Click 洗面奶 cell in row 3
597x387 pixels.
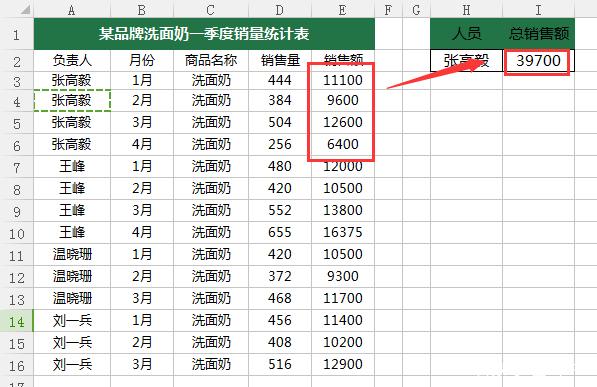(211, 80)
